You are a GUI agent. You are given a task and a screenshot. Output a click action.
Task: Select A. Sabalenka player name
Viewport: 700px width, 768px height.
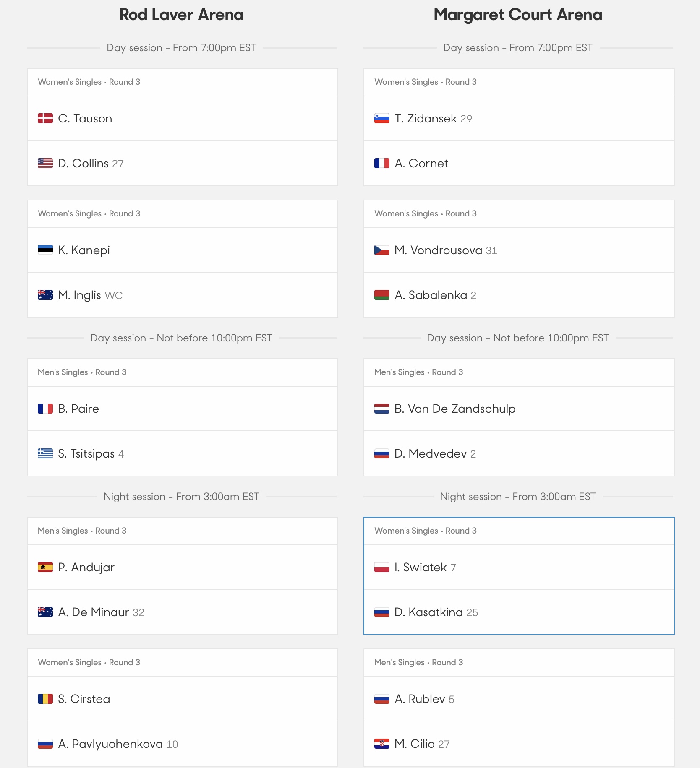pyautogui.click(x=431, y=295)
